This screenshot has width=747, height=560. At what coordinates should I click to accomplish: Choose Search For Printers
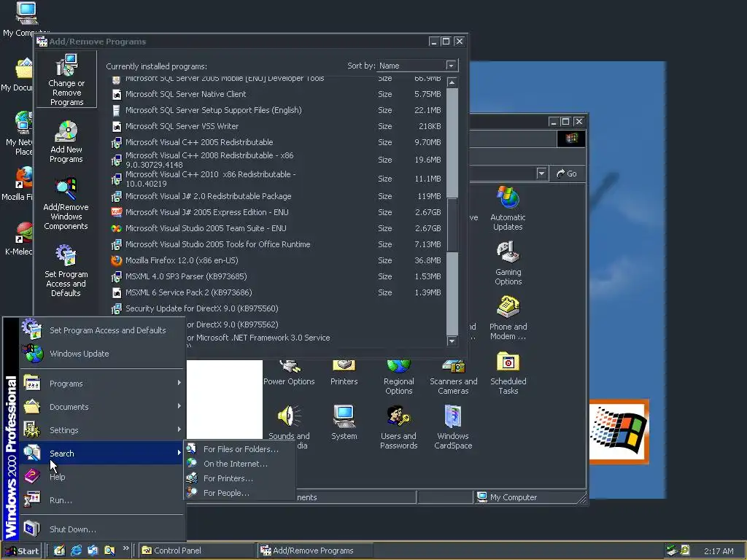tap(239, 478)
